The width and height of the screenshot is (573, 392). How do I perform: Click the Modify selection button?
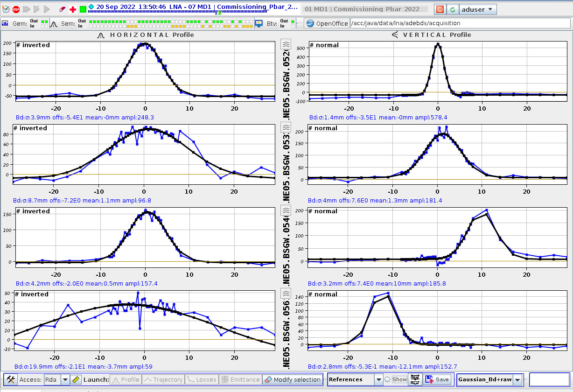coord(293,379)
